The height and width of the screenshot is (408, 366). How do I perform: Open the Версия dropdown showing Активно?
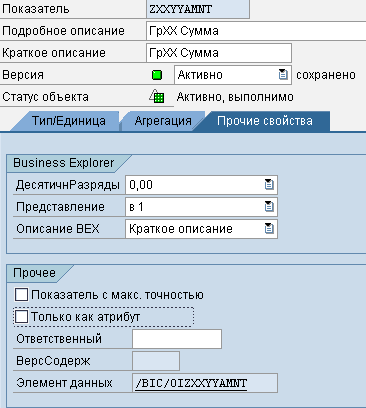click(x=283, y=75)
